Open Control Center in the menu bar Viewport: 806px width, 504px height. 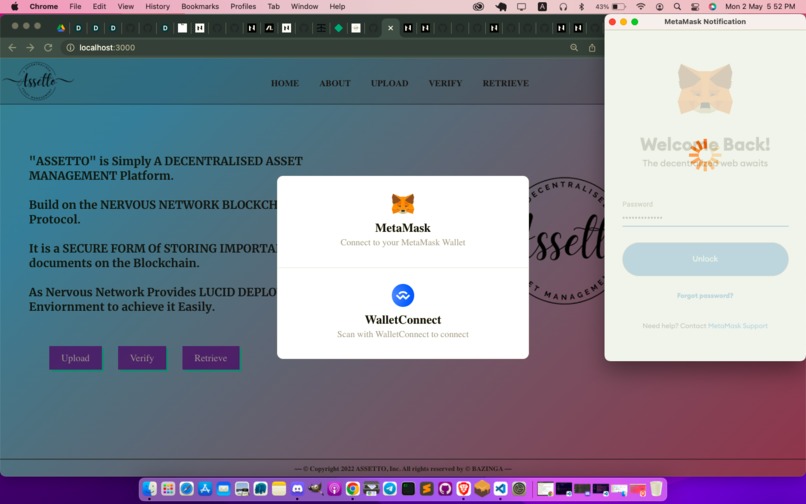click(695, 6)
